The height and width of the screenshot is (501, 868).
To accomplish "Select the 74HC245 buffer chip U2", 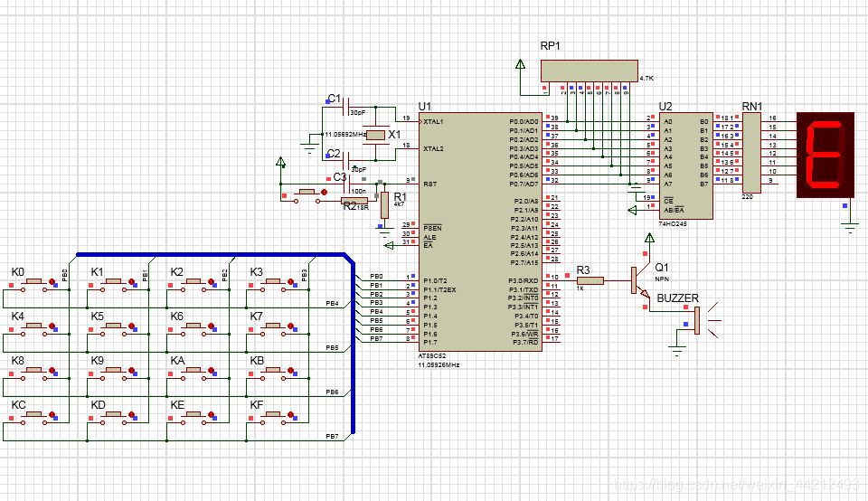I will click(x=685, y=165).
